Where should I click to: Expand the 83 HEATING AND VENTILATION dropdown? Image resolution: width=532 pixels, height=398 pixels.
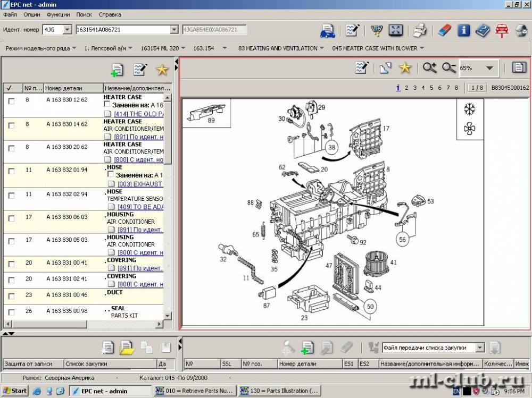click(321, 48)
